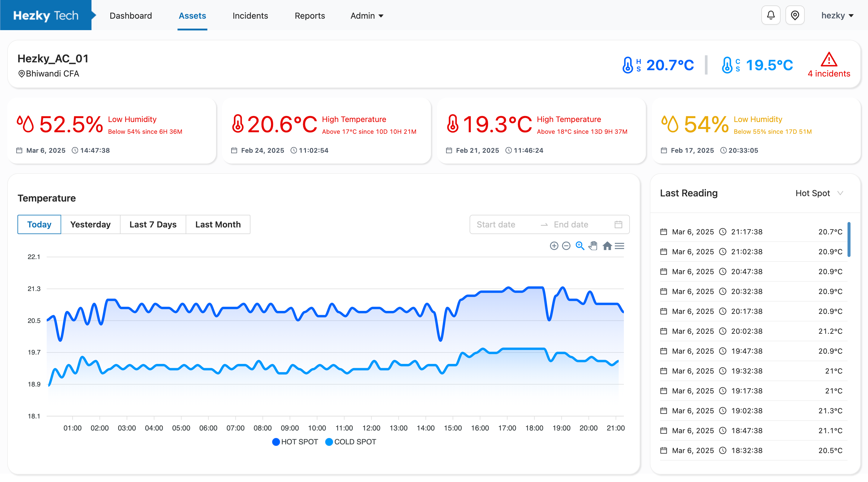Go to the Incidents tab
This screenshot has width=868, height=482.
tap(250, 16)
